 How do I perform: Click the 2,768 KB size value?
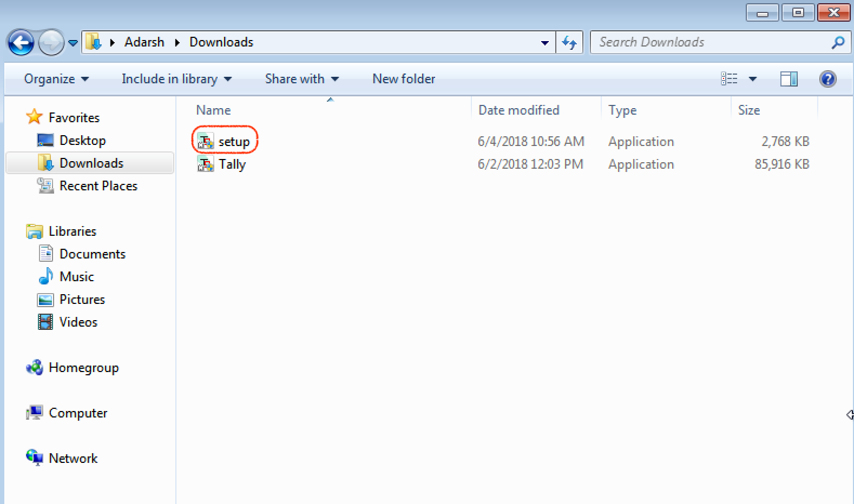[785, 142]
